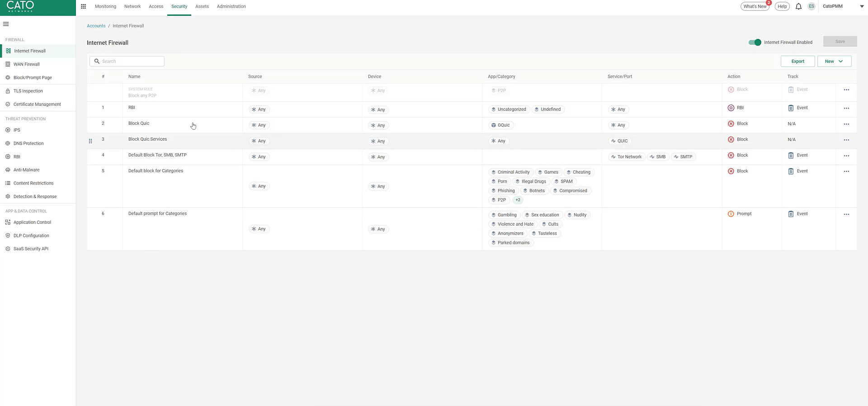Click the Export button
868x406 pixels.
coord(797,61)
